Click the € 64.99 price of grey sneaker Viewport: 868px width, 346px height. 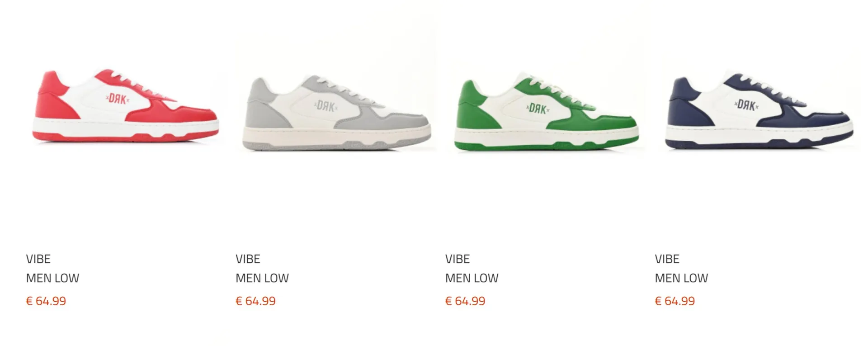(x=256, y=301)
